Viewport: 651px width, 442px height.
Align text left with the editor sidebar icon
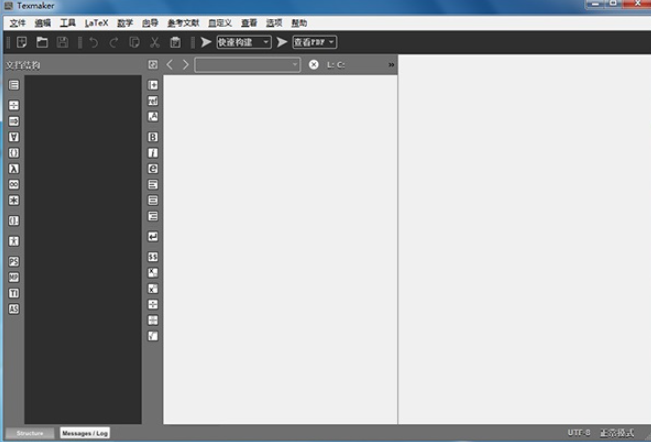153,184
